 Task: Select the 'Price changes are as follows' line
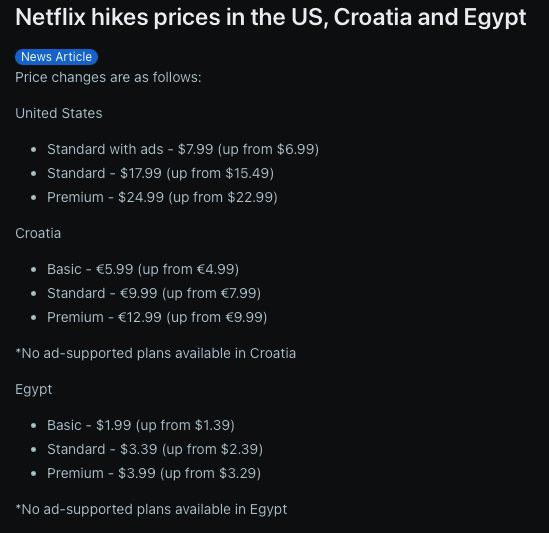click(x=108, y=77)
